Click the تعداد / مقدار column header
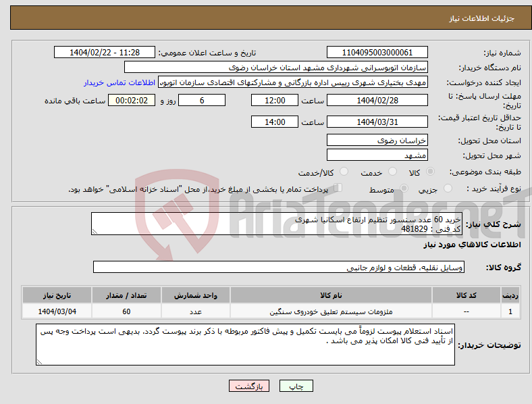 pos(126,295)
